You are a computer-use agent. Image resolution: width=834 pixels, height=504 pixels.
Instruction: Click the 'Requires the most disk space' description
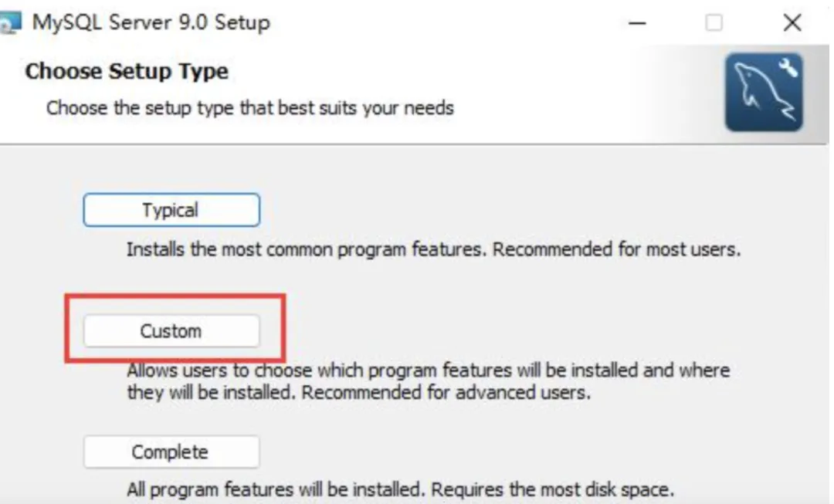click(x=553, y=490)
